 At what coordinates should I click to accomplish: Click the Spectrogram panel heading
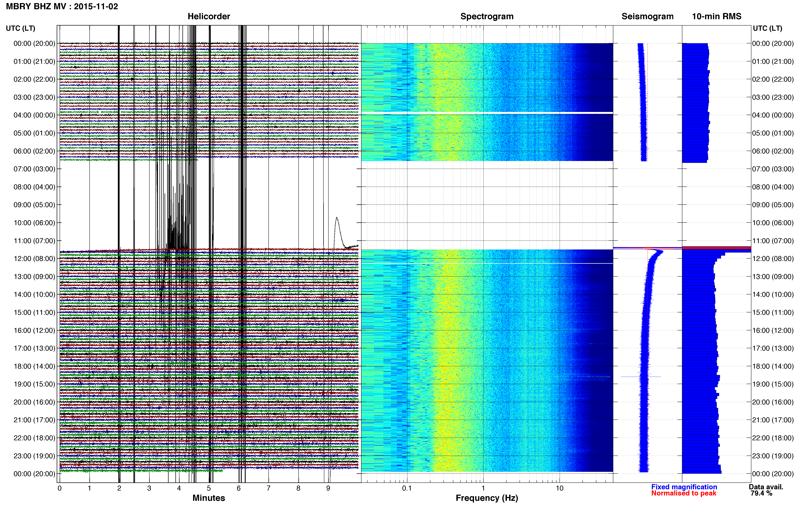tap(487, 16)
